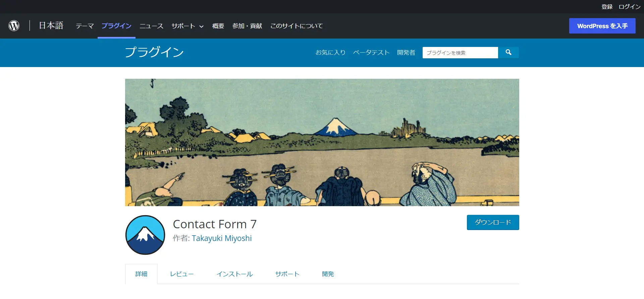This screenshot has height=299, width=644.
Task: Open the 概要 menu link
Action: 218,26
